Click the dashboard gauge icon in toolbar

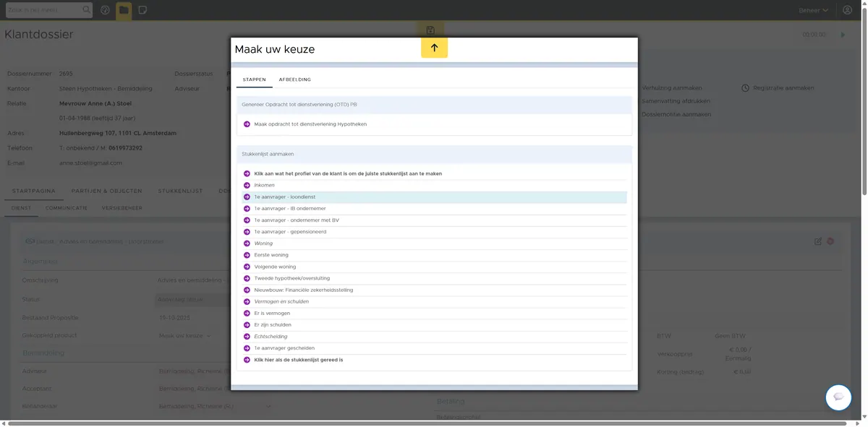(105, 10)
